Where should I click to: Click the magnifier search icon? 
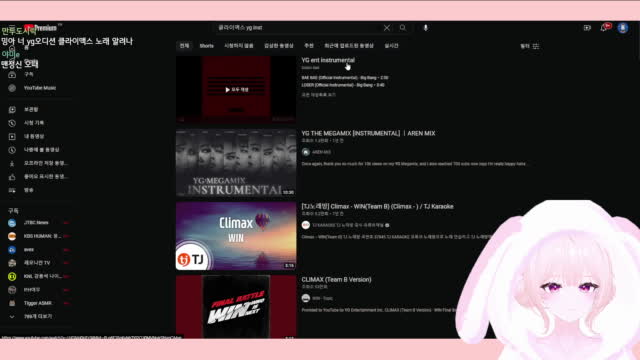coord(403,28)
